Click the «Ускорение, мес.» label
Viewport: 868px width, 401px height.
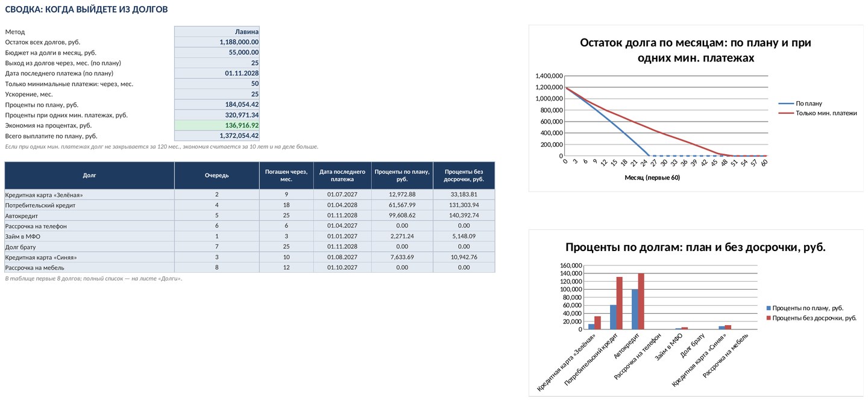29,94
